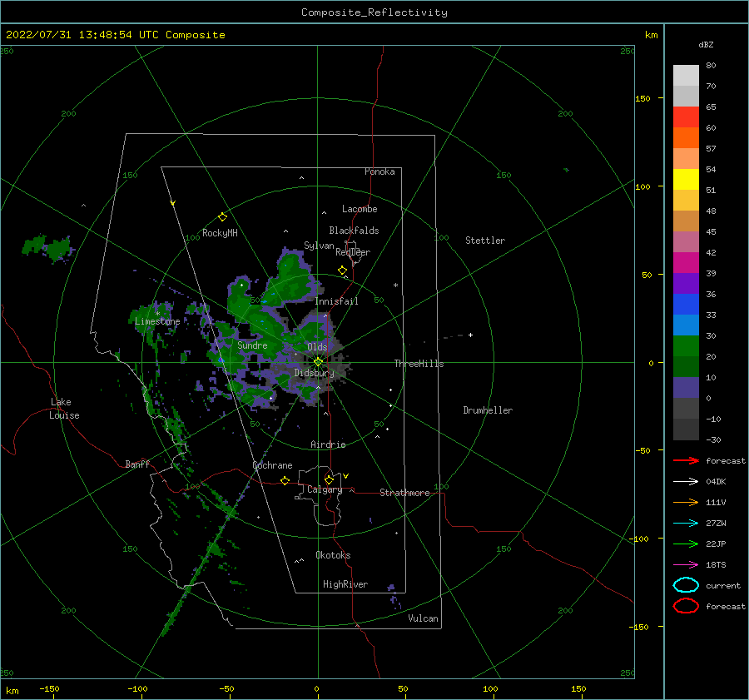Image resolution: width=749 pixels, height=700 pixels.
Task: Click the yellow diamond marker above Calgary label
Action: pyautogui.click(x=329, y=479)
